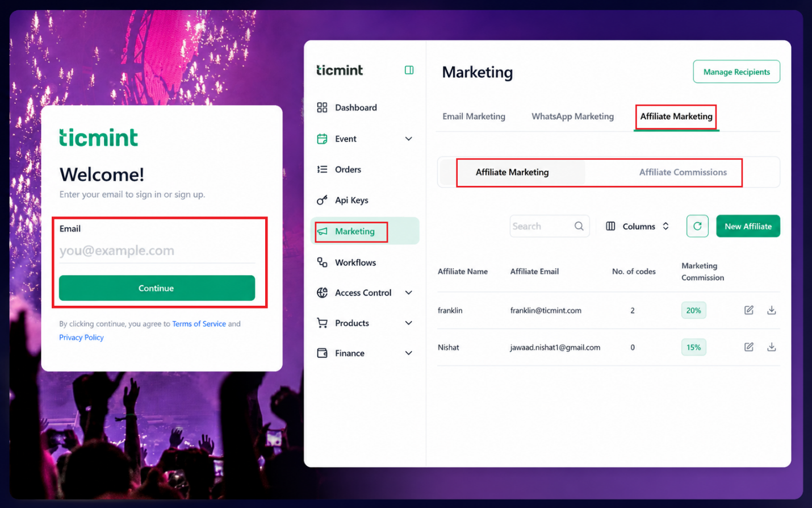The width and height of the screenshot is (812, 508).
Task: Open the Privacy Policy link
Action: [x=81, y=338]
